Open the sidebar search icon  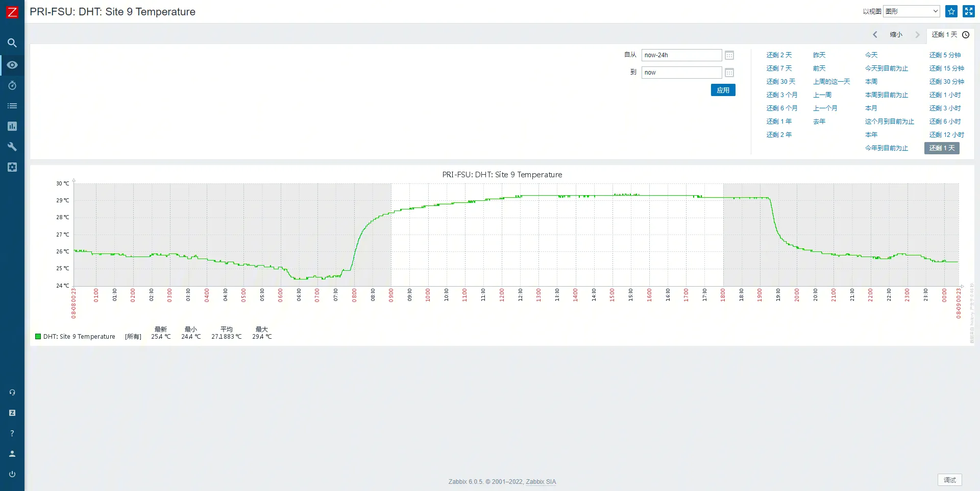(12, 43)
